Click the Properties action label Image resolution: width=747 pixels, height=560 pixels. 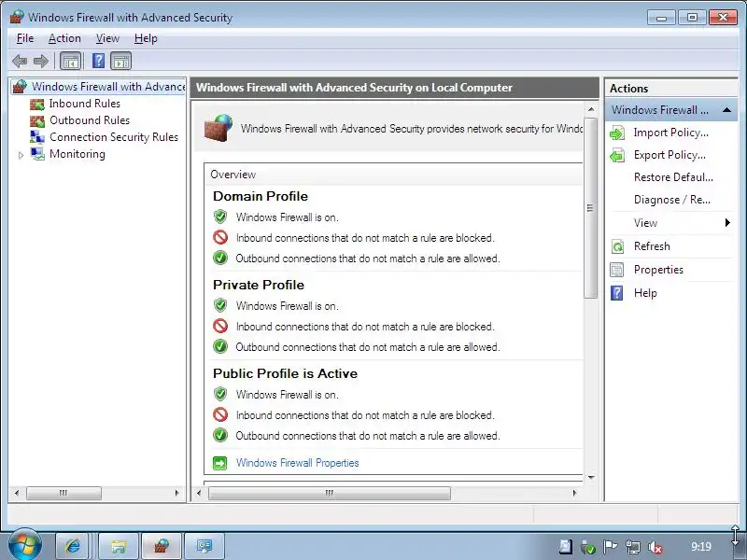pyautogui.click(x=658, y=270)
